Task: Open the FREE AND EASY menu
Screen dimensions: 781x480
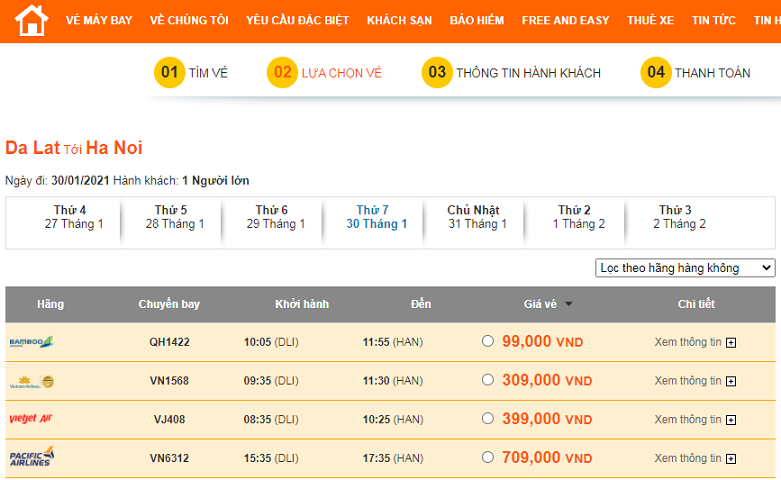Action: coord(565,20)
